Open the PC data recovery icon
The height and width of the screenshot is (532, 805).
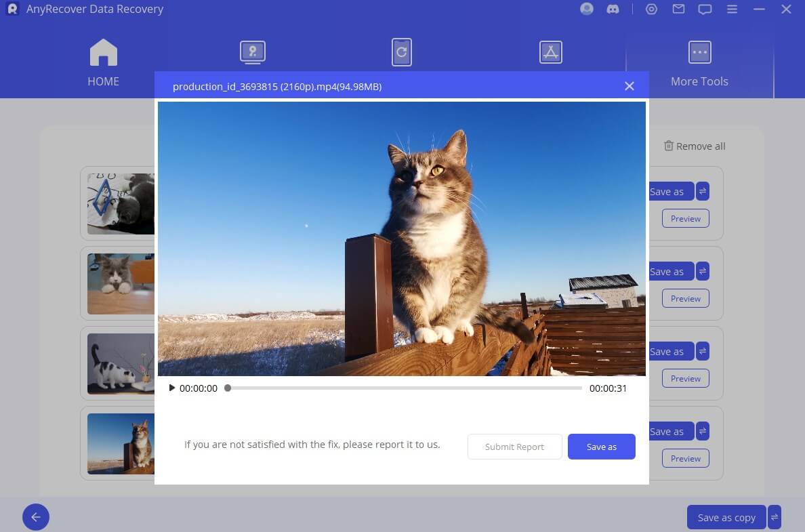(x=253, y=53)
